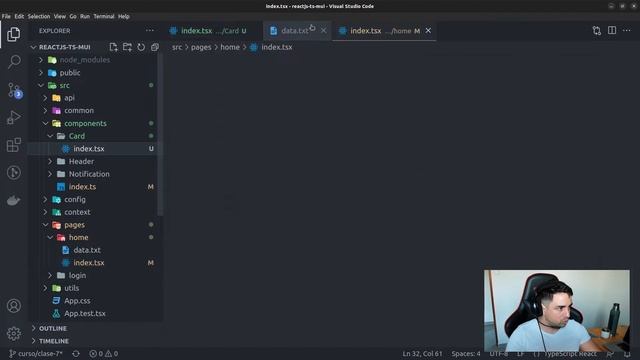Open the Search view in activity bar
Viewport: 640px width, 360px height.
14,62
